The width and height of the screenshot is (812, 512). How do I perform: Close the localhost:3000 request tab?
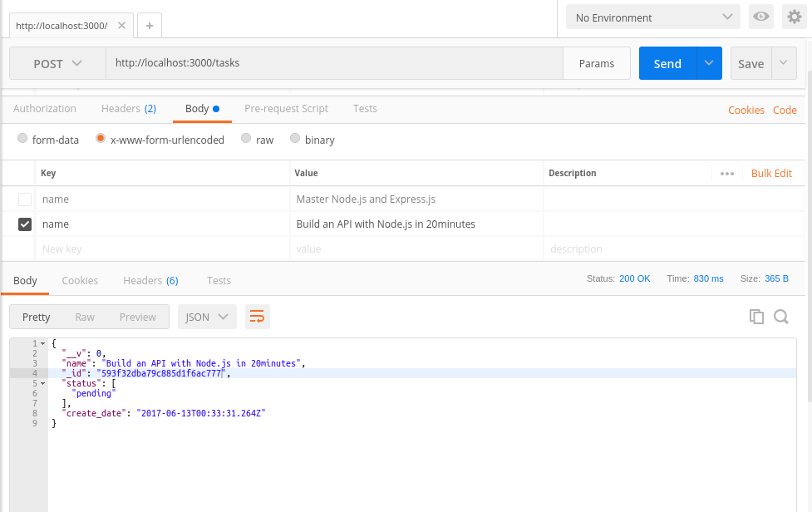point(121,25)
